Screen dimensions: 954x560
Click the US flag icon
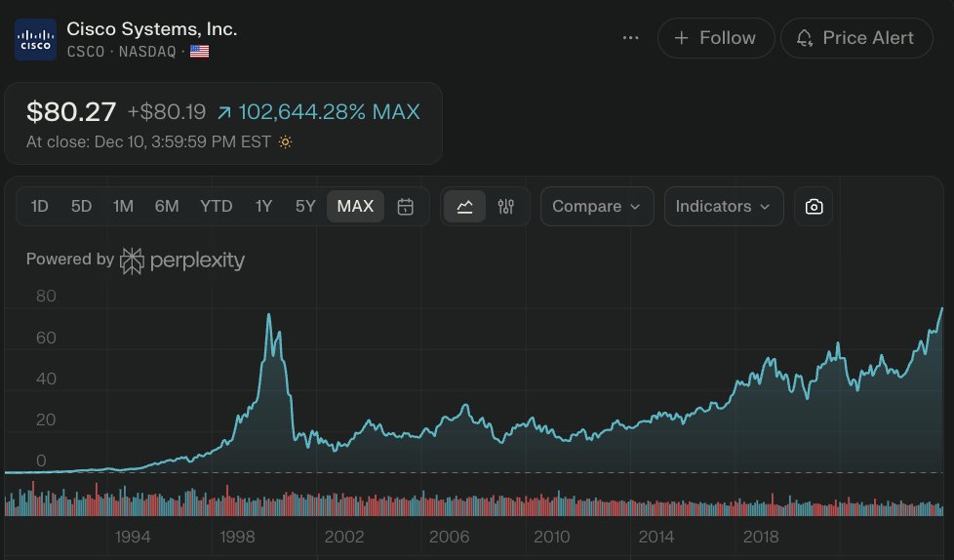199,51
